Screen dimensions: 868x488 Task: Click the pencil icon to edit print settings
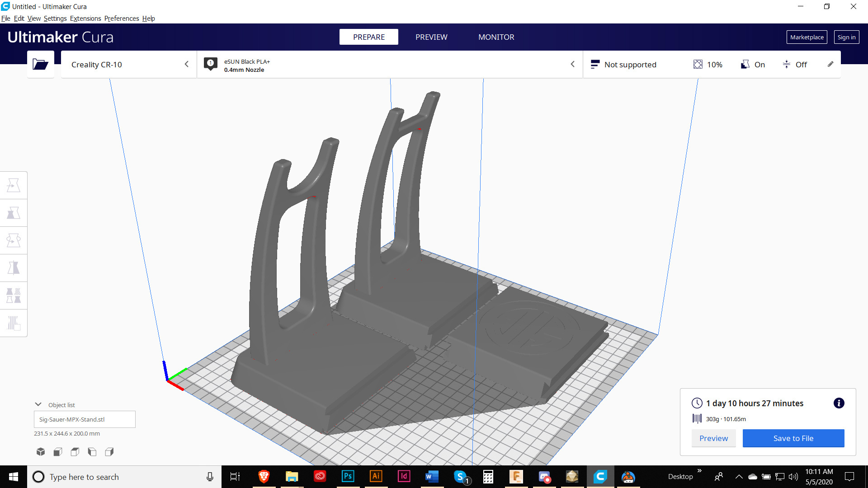click(x=830, y=64)
